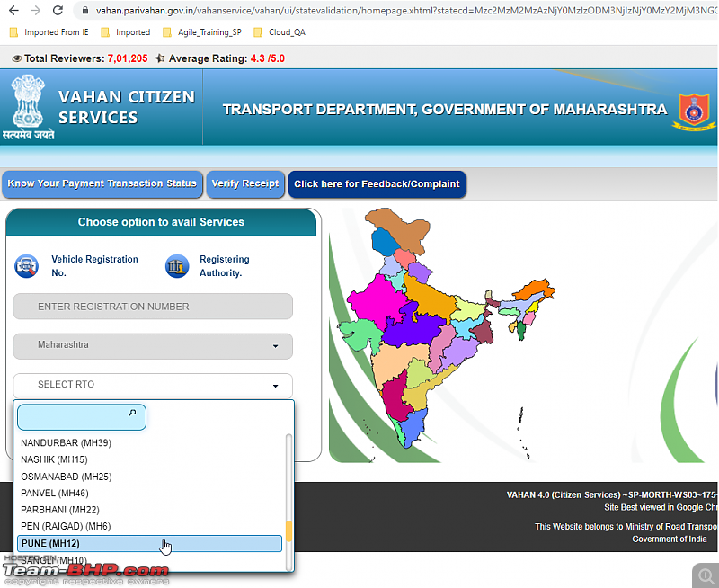719x588 pixels.
Task: Click the Choose option to avail Services header
Action: coord(161,222)
